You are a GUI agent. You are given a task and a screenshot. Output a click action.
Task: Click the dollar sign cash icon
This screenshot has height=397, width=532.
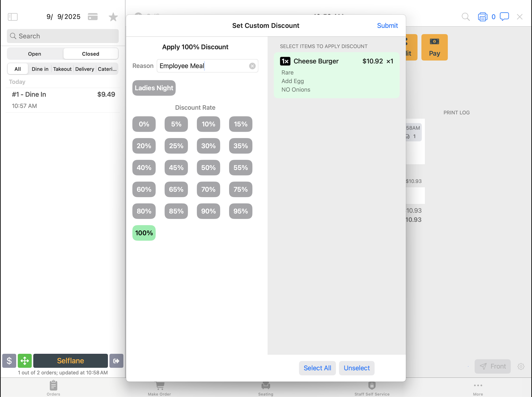(x=9, y=361)
